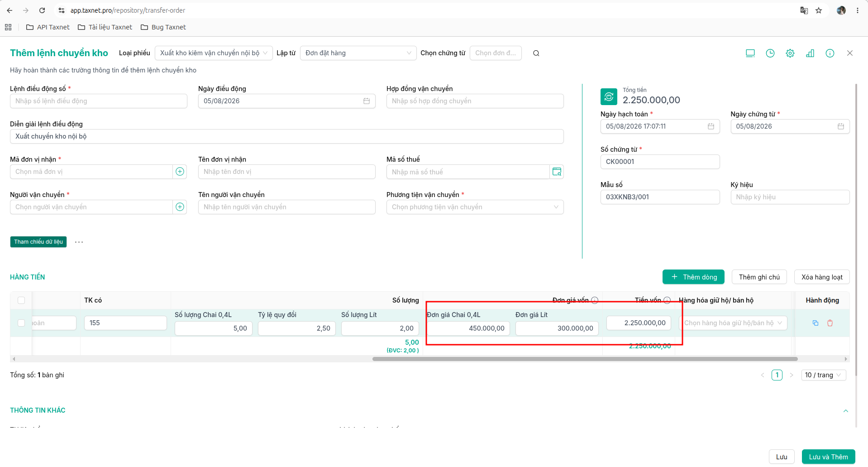Open the Loại phiếu dropdown

214,53
